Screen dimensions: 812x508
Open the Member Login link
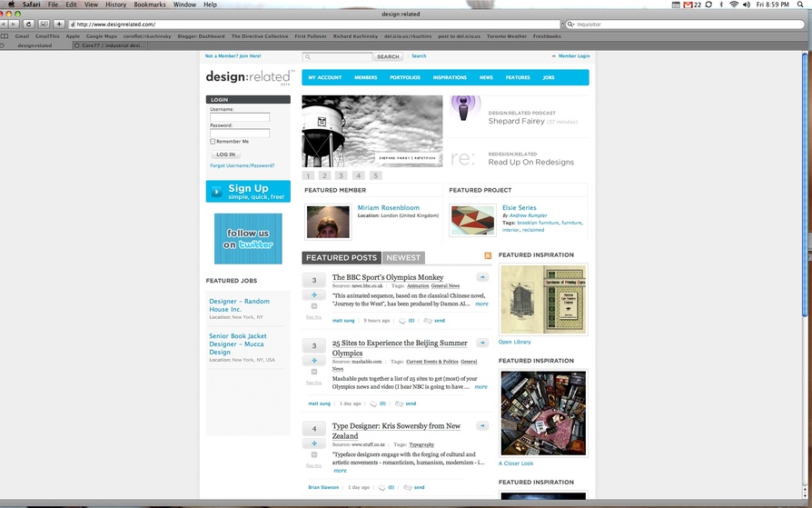pyautogui.click(x=574, y=56)
